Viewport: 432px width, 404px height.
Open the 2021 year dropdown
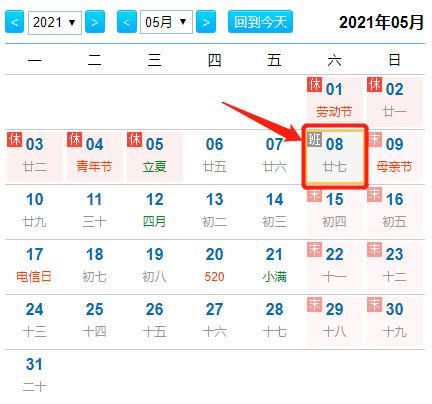click(x=55, y=22)
